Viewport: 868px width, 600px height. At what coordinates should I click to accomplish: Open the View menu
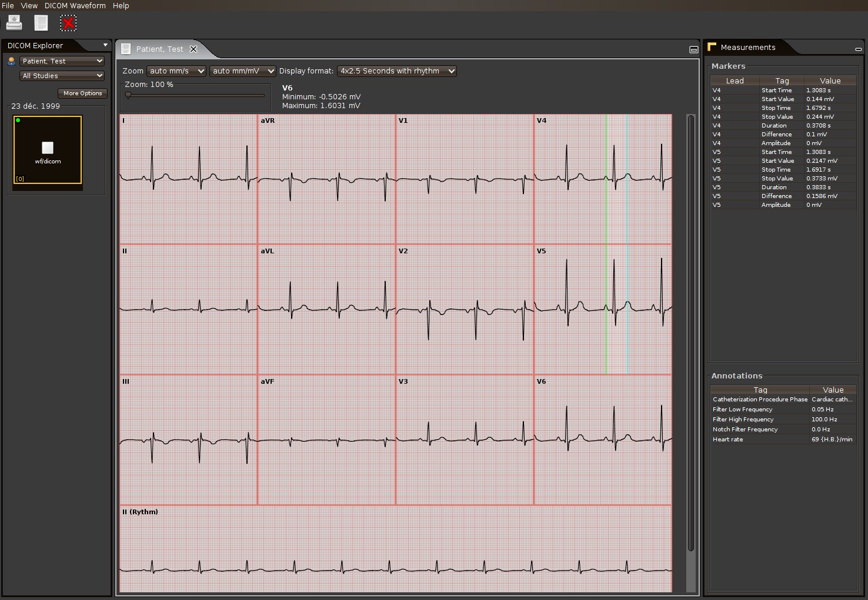pyautogui.click(x=29, y=5)
